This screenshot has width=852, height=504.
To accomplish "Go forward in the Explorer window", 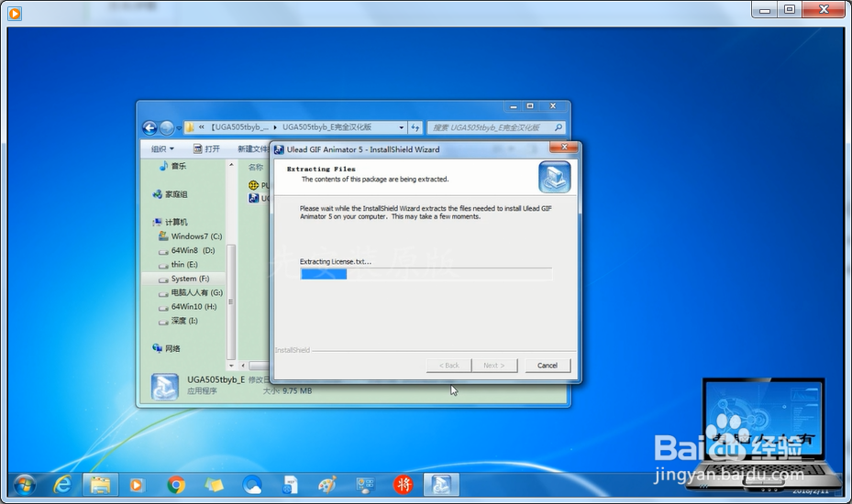I will 167,127.
